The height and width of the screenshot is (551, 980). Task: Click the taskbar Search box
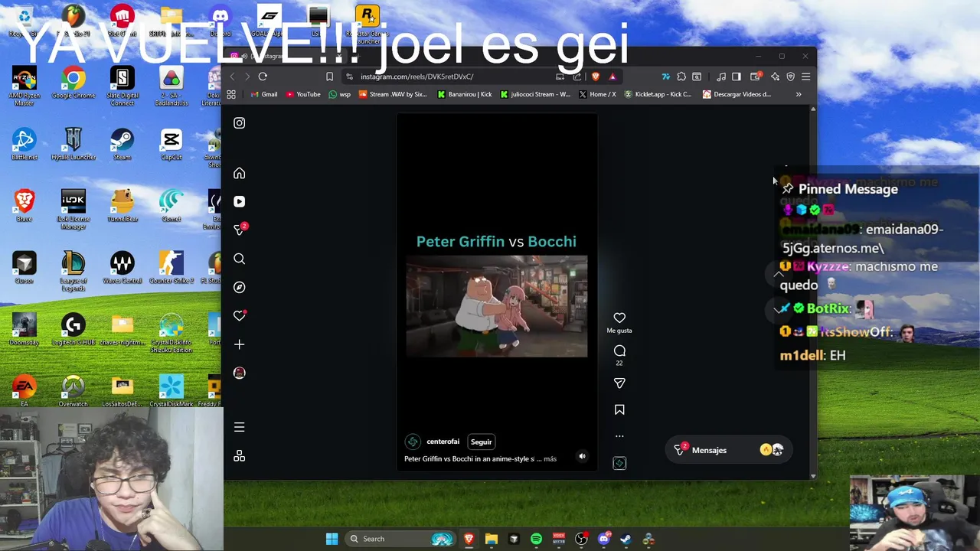[x=400, y=539]
